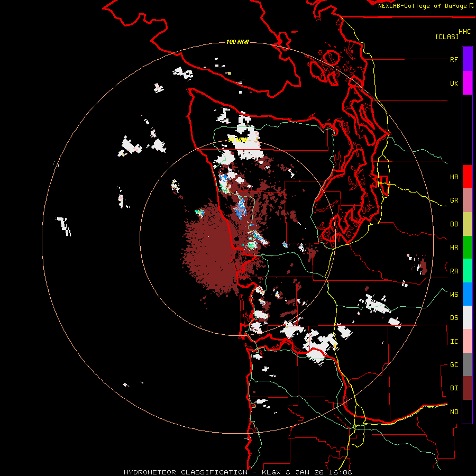Viewport: 476px width, 476px height.
Task: Click the WS blue legend swatch
Action: tap(467, 294)
